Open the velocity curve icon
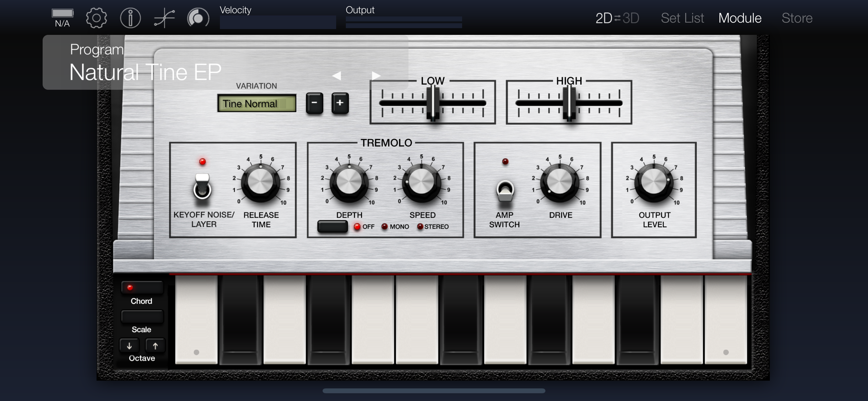868x401 pixels. [x=164, y=18]
